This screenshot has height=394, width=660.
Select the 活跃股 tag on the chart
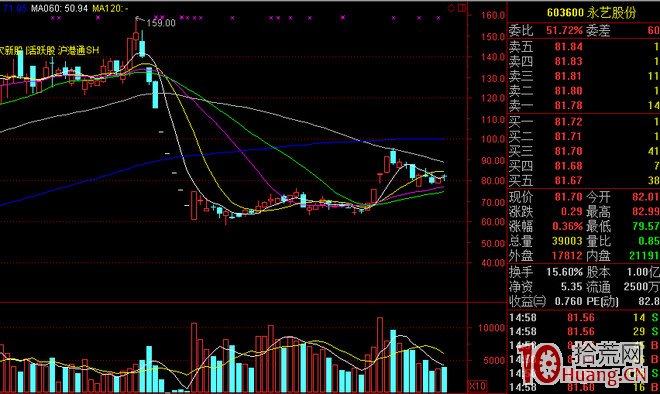(x=40, y=51)
